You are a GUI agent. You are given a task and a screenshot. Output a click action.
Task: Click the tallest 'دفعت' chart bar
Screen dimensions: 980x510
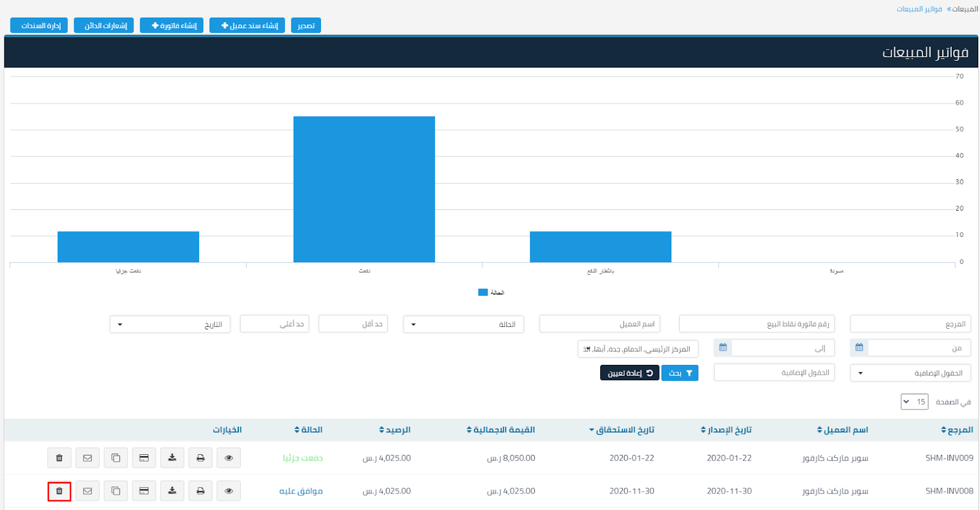364,189
